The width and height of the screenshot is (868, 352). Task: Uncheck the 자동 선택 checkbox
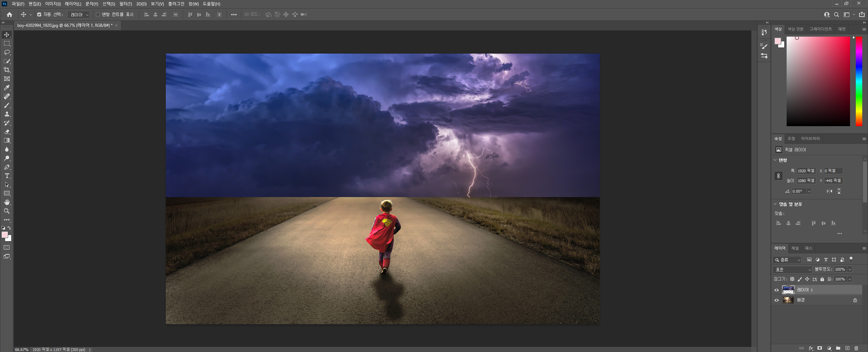click(39, 15)
